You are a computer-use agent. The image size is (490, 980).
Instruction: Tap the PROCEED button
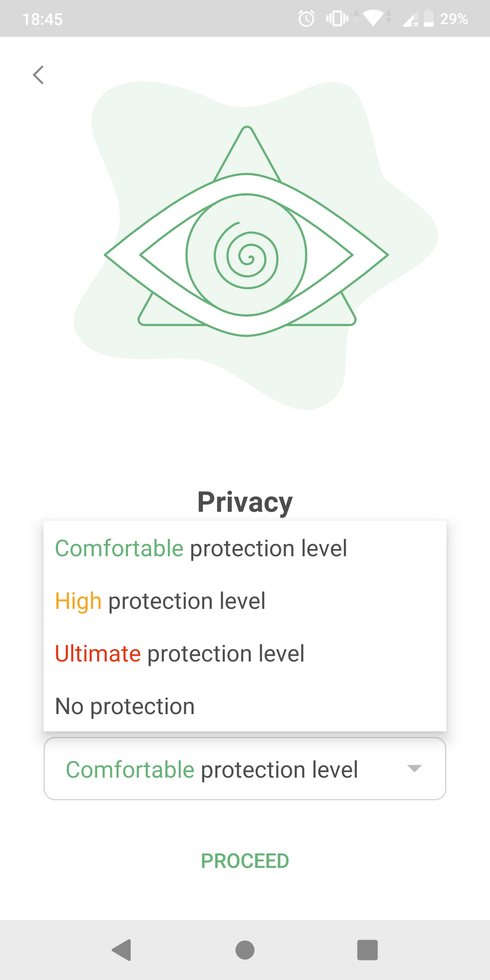(245, 861)
